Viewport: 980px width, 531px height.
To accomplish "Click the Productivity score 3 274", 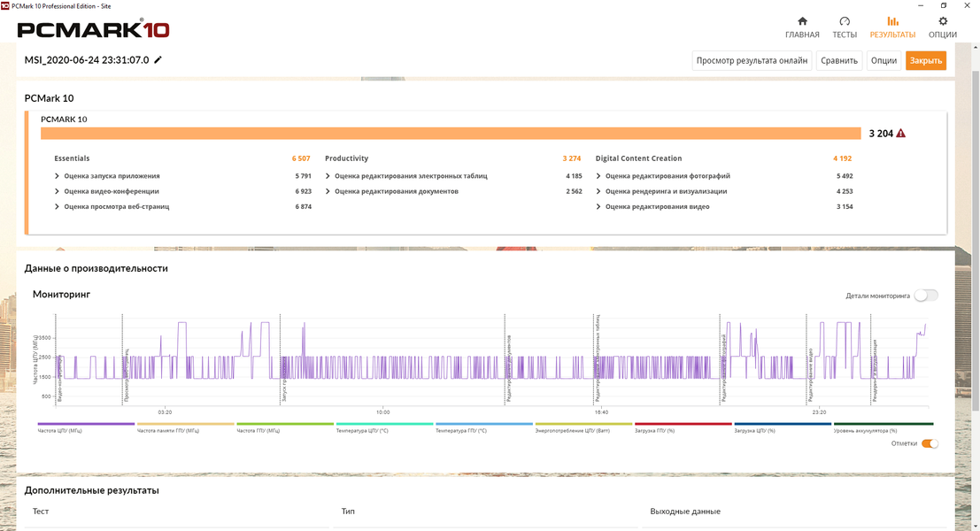I will tap(571, 158).
